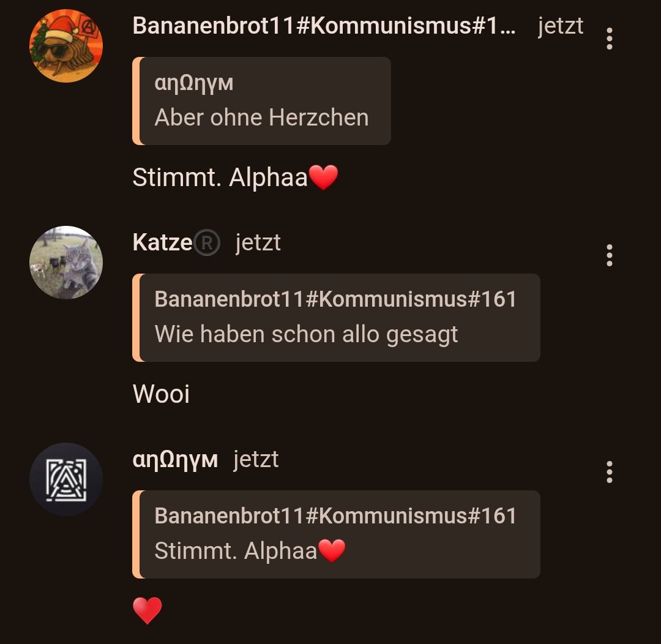661x644 pixels.
Task: Click the 'jetzt' timestamp next to Katze
Action: click(258, 242)
